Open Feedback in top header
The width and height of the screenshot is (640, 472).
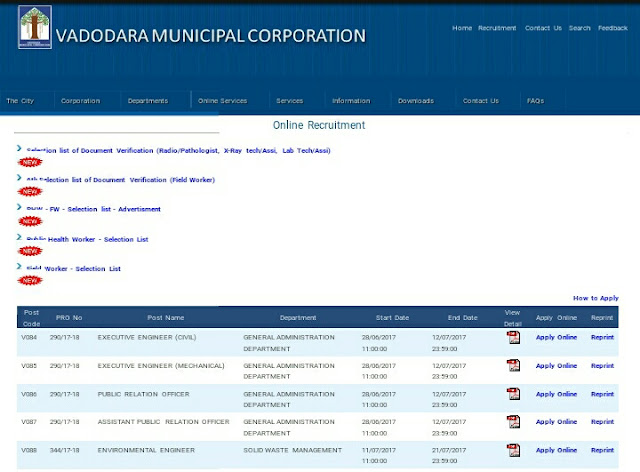[x=613, y=28]
